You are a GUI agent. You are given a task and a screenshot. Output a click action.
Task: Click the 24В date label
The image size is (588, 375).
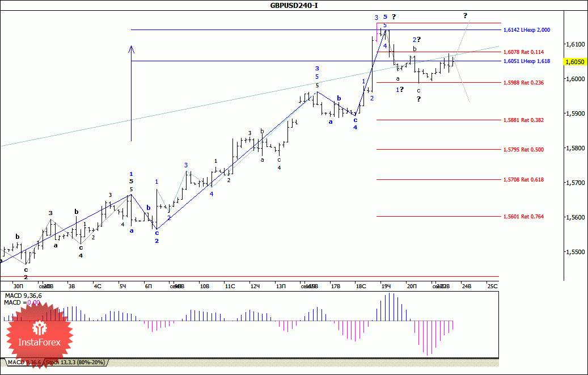point(467,286)
